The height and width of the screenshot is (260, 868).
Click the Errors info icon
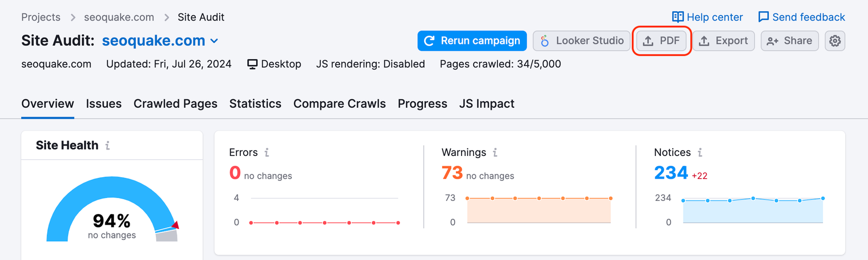[x=266, y=153]
